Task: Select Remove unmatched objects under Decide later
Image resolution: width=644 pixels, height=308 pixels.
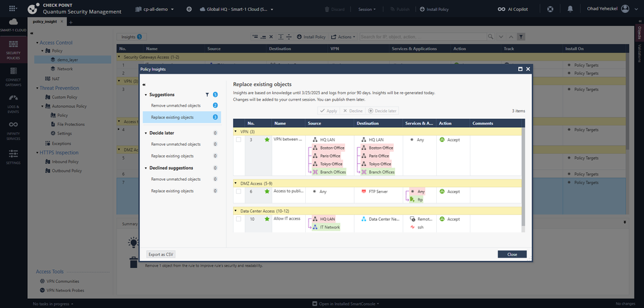Action: (x=181, y=145)
